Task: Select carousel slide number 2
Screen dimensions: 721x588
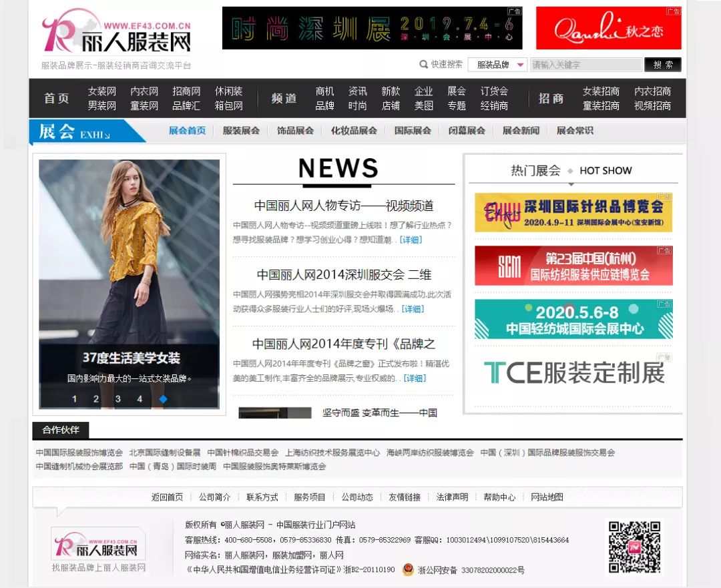Action: click(x=95, y=398)
